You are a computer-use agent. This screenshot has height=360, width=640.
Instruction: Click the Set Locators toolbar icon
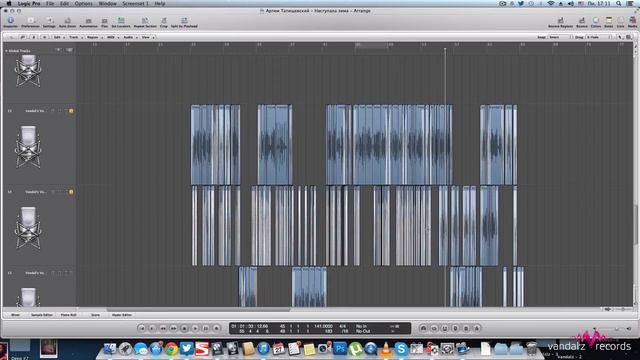(121, 22)
